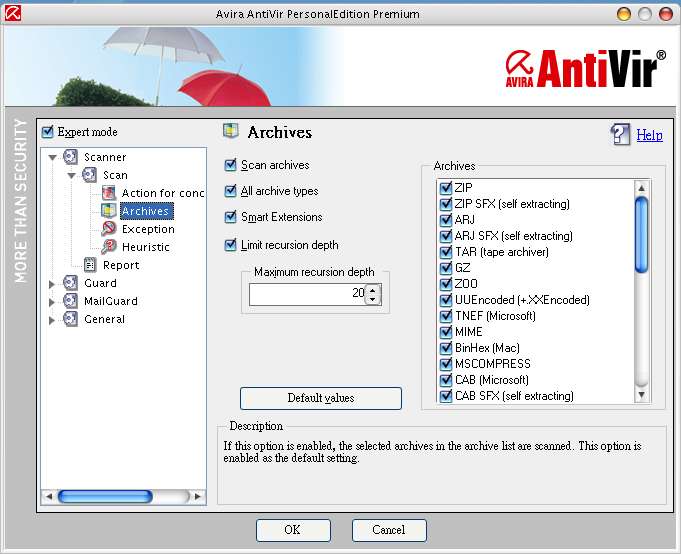Screen dimensions: 681x554
Task: Select Scan in the settings tree
Action: pos(115,175)
